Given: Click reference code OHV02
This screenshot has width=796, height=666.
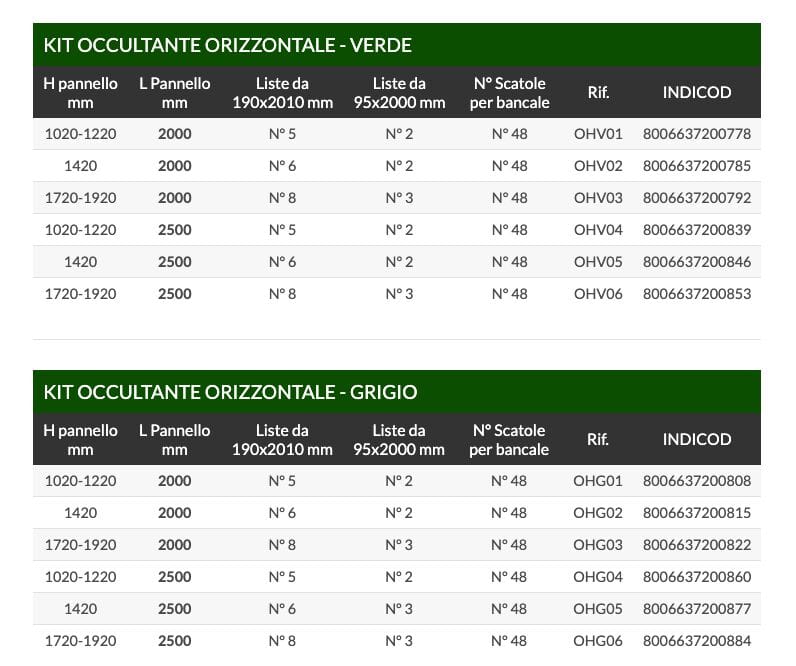Looking at the screenshot, I should coord(598,166).
